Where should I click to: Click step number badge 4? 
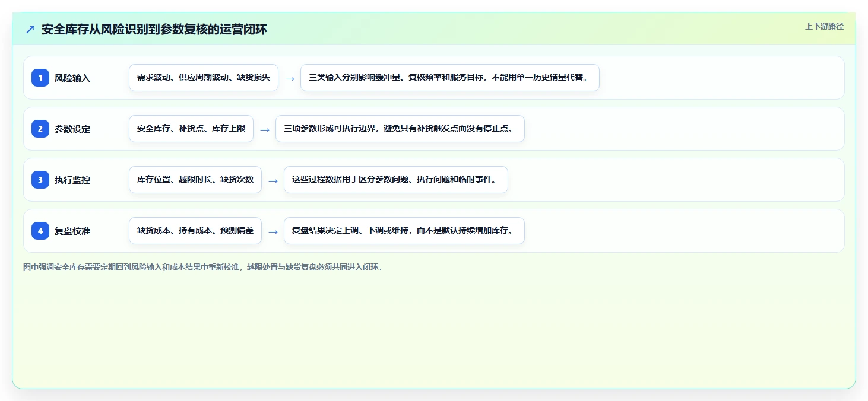pos(40,231)
